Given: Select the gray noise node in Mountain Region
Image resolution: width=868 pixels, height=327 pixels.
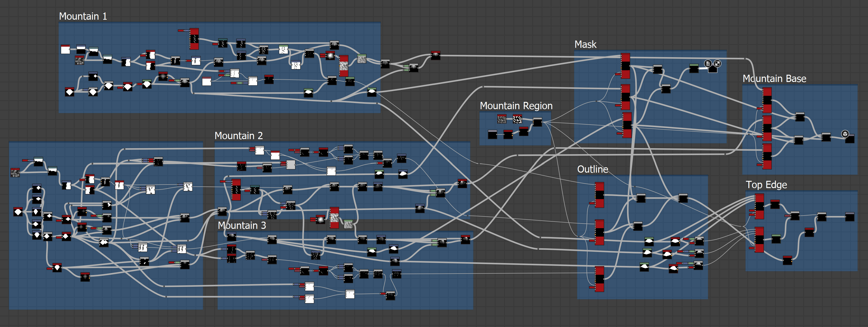Looking at the screenshot, I should click(502, 119).
